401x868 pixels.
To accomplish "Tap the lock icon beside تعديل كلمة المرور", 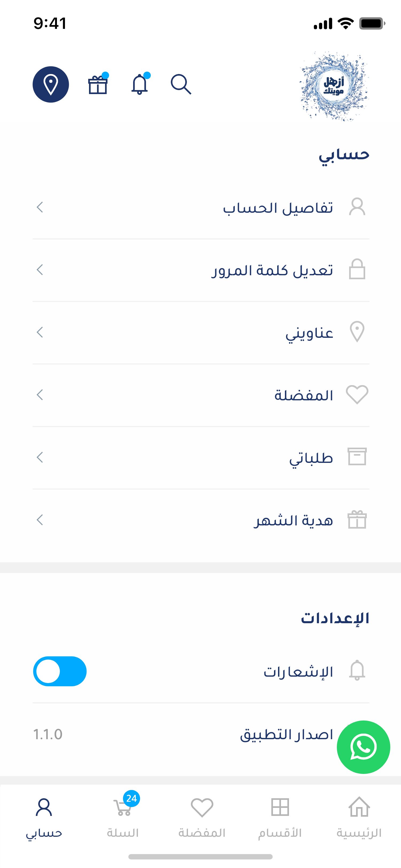I will click(357, 269).
